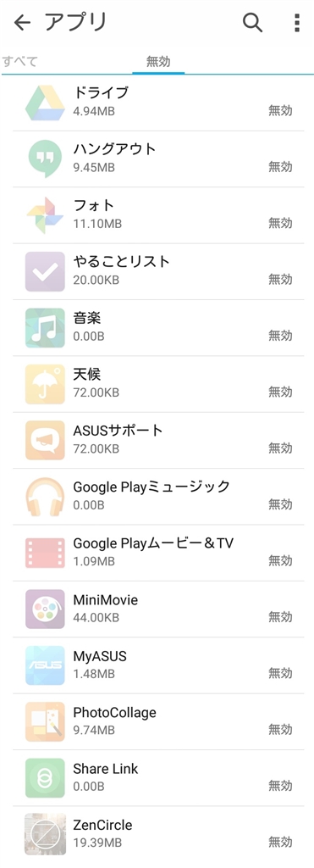Open the ZenCircle thumbnail icon

tap(45, 834)
